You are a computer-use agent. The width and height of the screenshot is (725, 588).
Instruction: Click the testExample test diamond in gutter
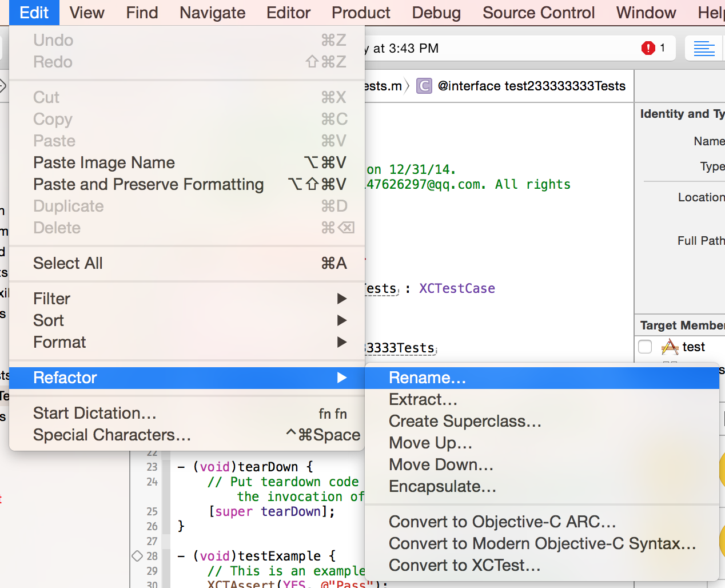click(137, 556)
